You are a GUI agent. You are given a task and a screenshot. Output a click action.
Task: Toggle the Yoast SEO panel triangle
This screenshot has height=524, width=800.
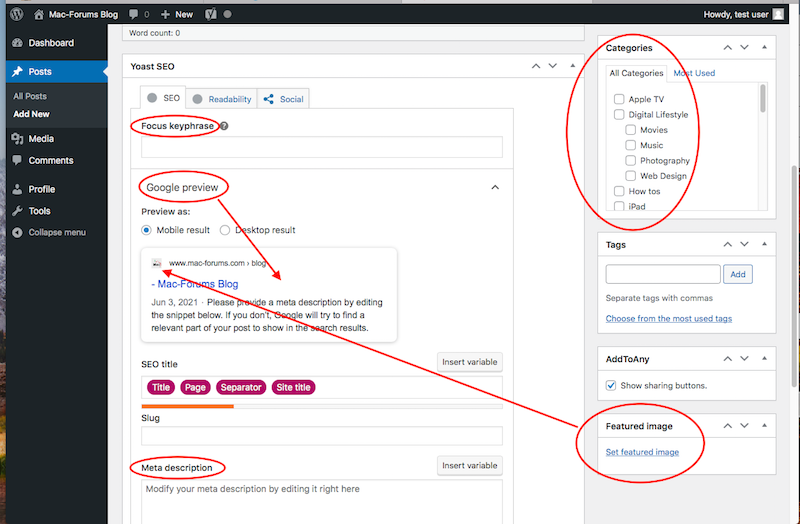(x=572, y=66)
